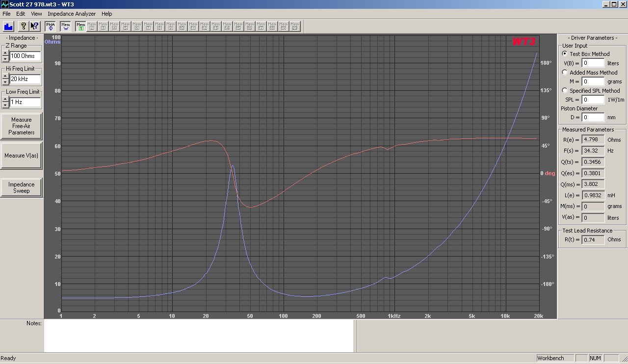Increase Z Range with the up arrow
This screenshot has height=364, width=628.
click(5, 53)
